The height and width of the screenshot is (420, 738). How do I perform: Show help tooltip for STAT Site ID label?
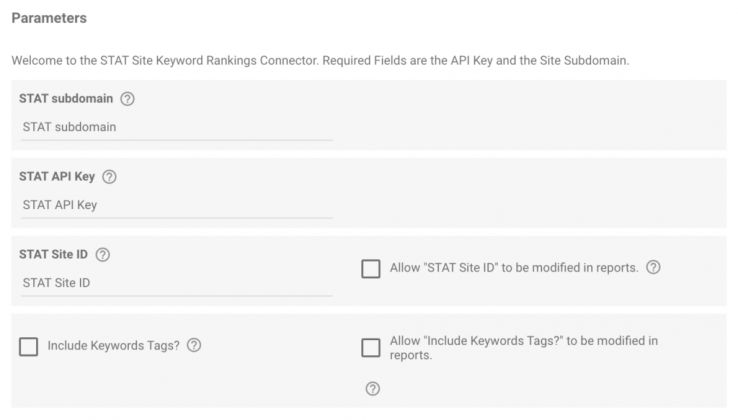pos(103,254)
